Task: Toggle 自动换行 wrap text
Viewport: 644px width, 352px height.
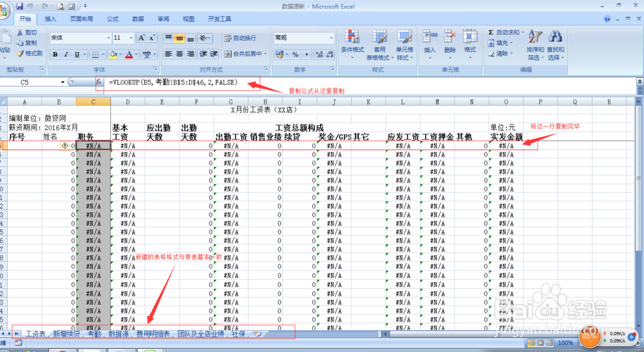Action: click(x=240, y=38)
